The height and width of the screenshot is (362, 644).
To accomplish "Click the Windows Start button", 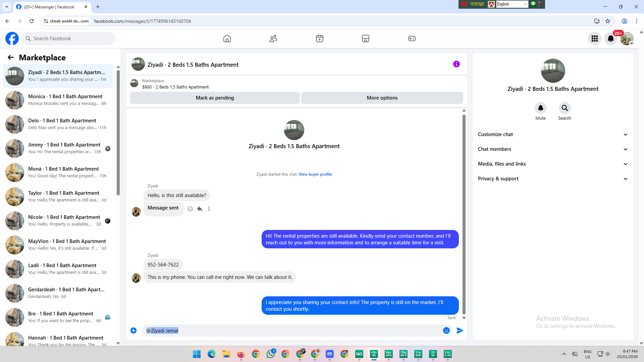I will click(x=197, y=354).
